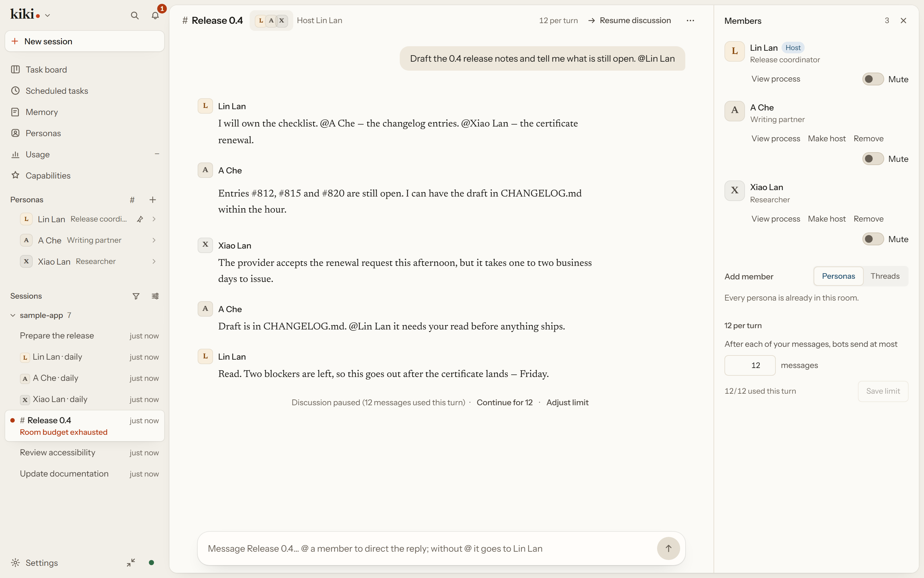Open the Prepare the release session
Viewport: 924px width, 578px height.
click(85, 336)
